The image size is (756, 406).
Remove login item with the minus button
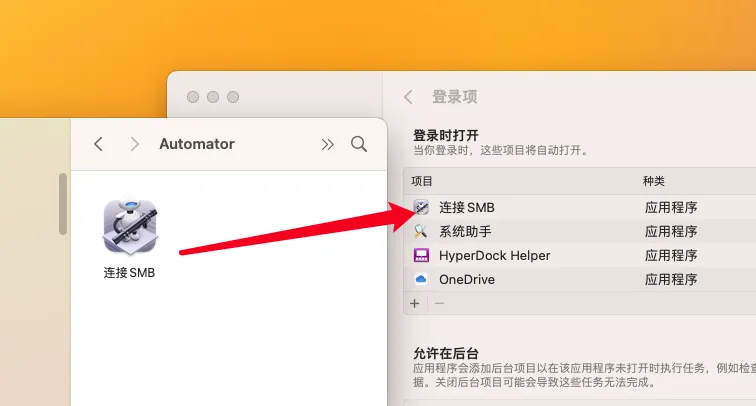pyautogui.click(x=439, y=303)
